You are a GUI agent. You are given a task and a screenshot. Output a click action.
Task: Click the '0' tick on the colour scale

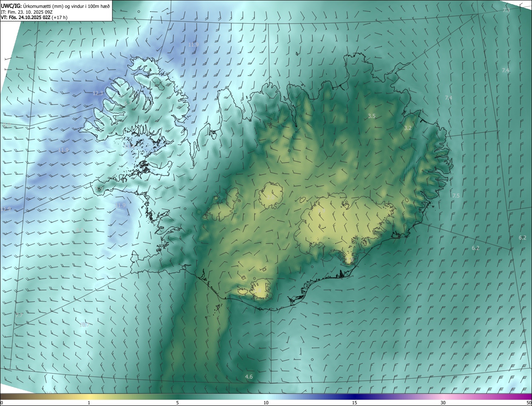(2, 403)
